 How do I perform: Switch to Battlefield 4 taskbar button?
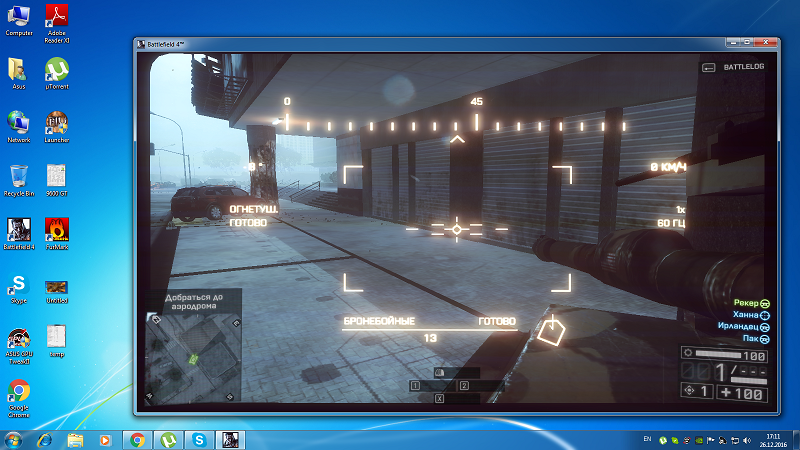231,440
